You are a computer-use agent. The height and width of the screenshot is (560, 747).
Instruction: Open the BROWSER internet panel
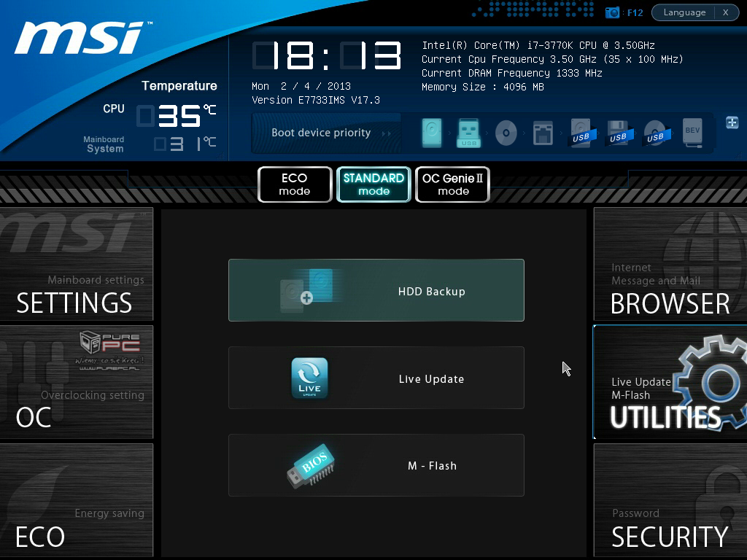(x=670, y=264)
